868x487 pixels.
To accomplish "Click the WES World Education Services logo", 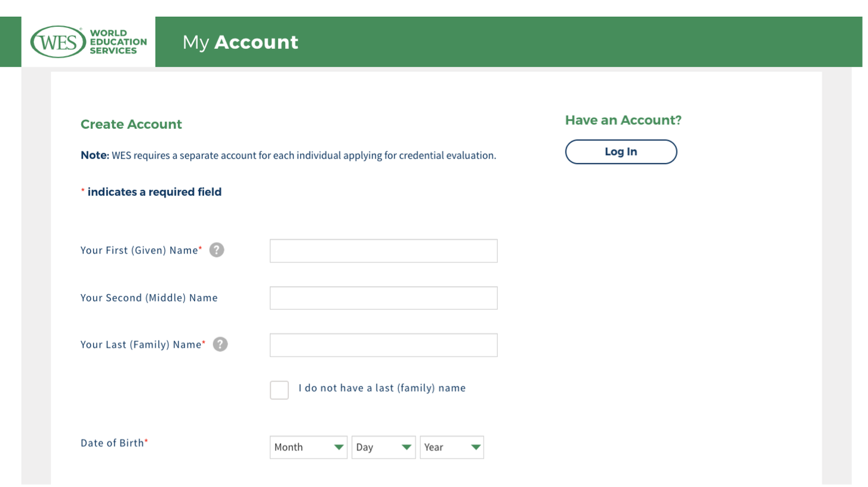I will coord(88,42).
